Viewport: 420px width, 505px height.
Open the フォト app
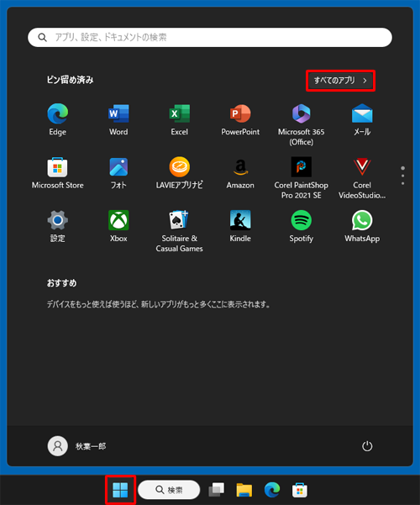[x=118, y=173]
